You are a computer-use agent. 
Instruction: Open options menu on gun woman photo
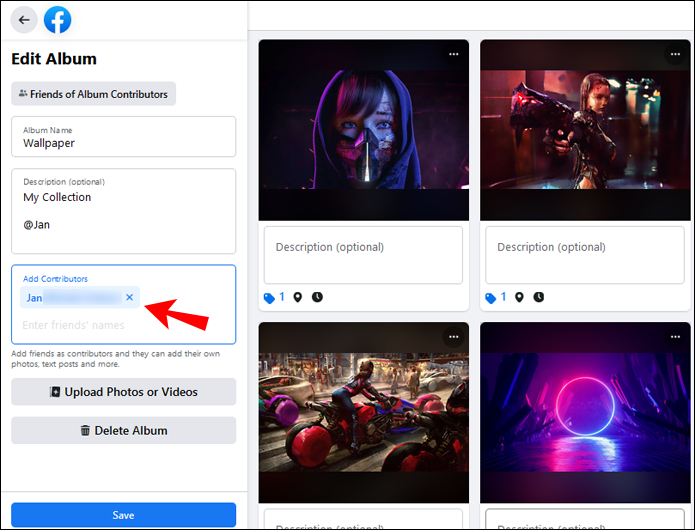(x=675, y=54)
